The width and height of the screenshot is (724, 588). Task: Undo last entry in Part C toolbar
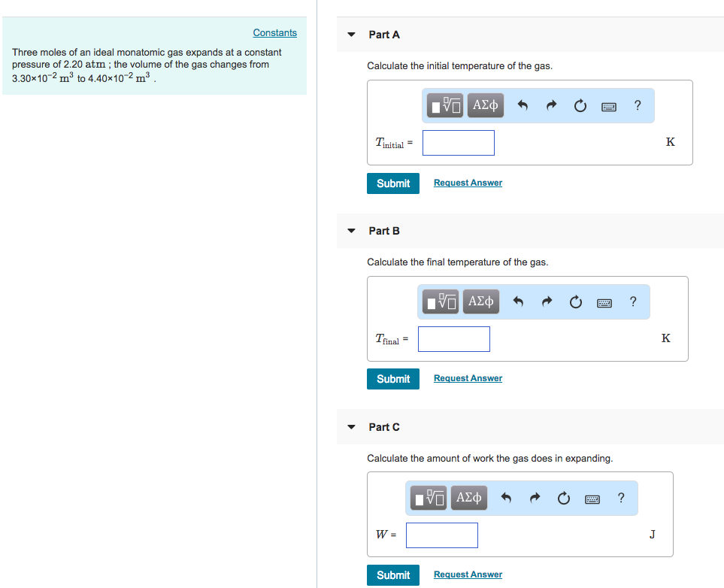click(506, 498)
